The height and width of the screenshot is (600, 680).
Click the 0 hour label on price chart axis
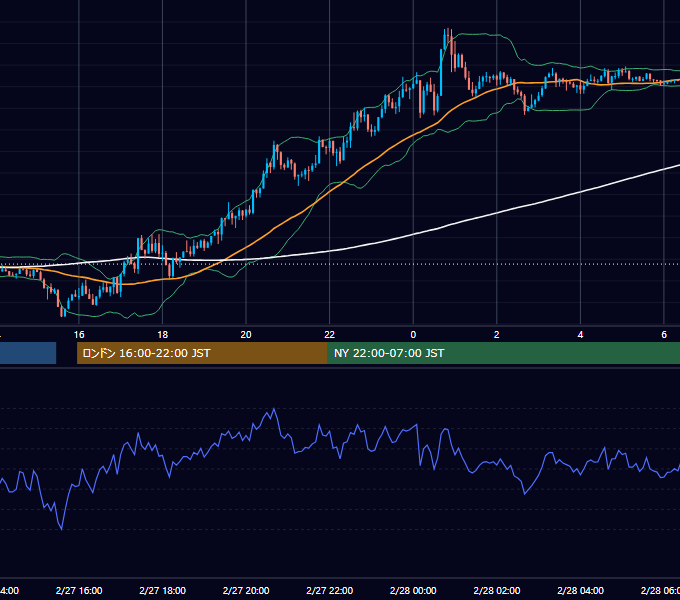(413, 335)
